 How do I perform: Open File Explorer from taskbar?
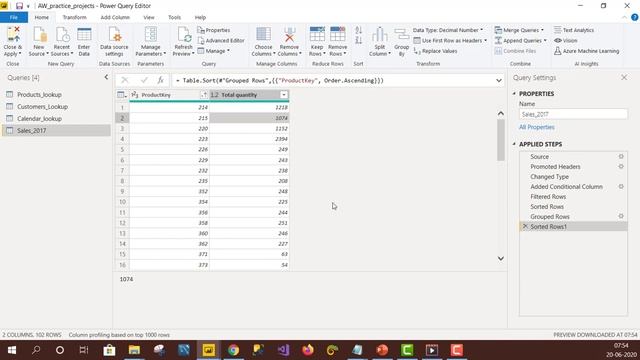[134, 350]
